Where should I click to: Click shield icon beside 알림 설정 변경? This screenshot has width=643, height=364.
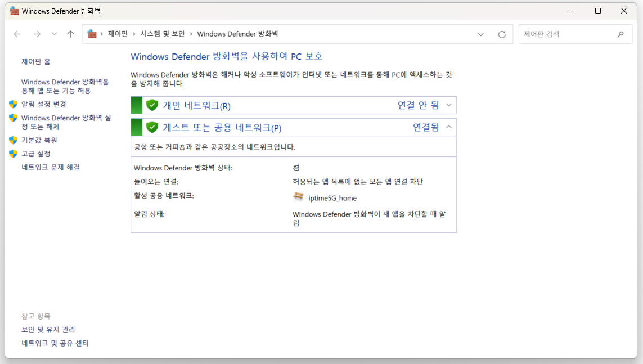point(13,105)
